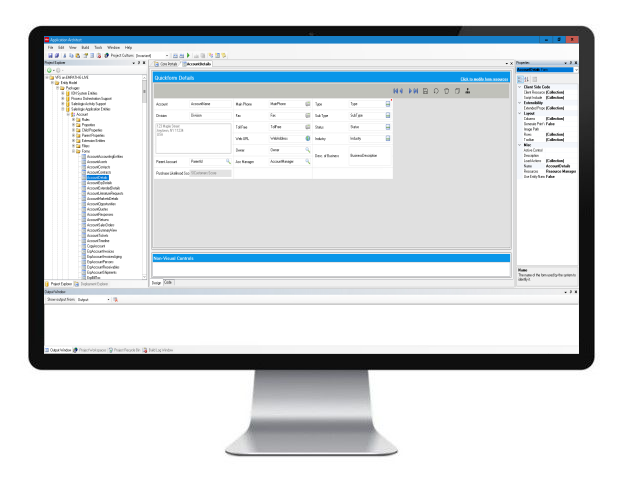Image resolution: width=627 pixels, height=500 pixels.
Task: Click the BusinessDescription field on form
Action: [370, 156]
